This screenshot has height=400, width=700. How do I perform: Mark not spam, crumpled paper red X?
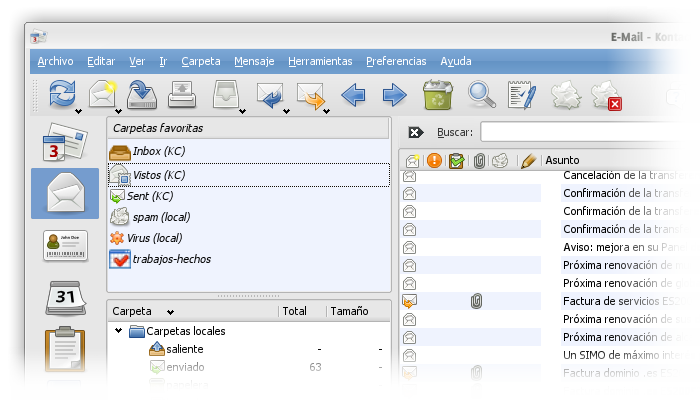click(x=606, y=95)
